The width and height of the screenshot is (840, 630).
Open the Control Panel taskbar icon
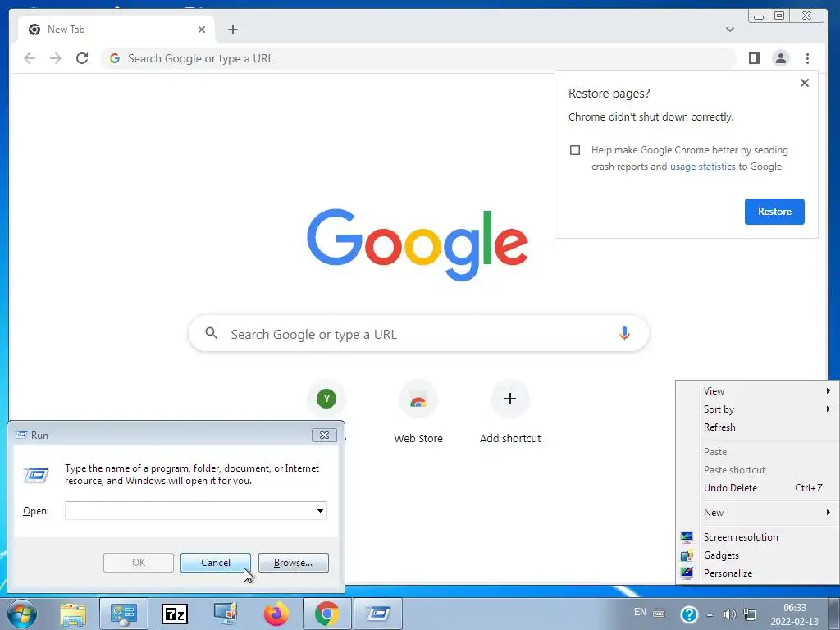point(124,614)
